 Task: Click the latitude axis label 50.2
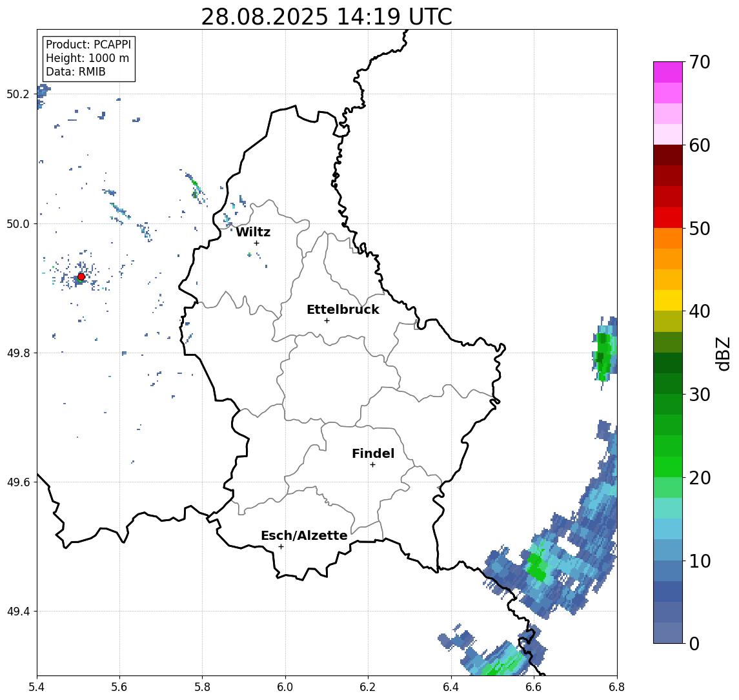click(x=18, y=94)
